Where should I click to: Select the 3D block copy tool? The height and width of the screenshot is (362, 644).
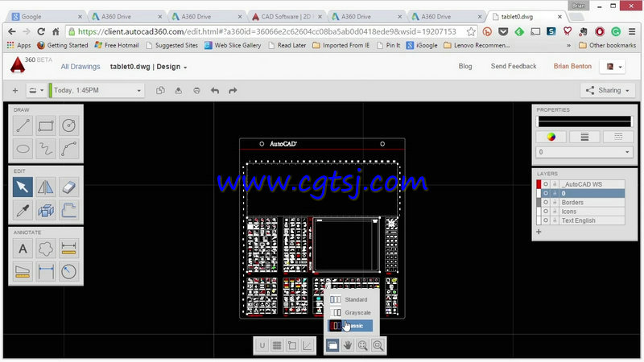[46, 210]
